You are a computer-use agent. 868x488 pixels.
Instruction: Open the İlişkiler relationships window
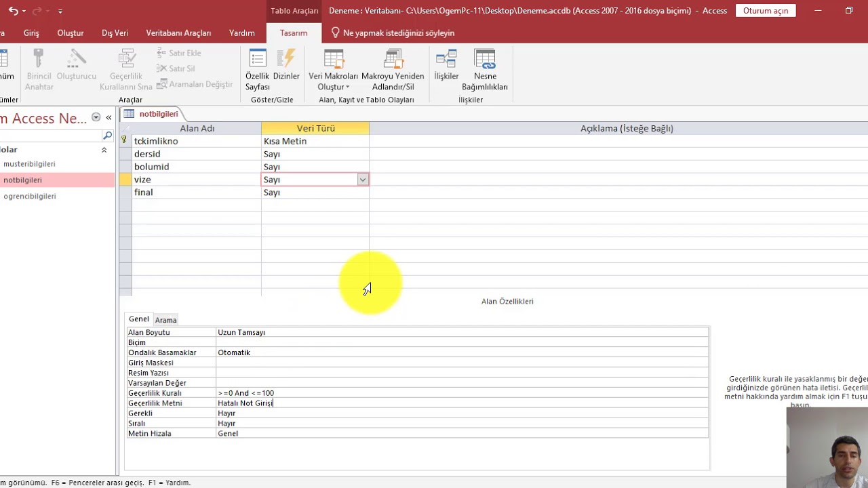pos(446,64)
